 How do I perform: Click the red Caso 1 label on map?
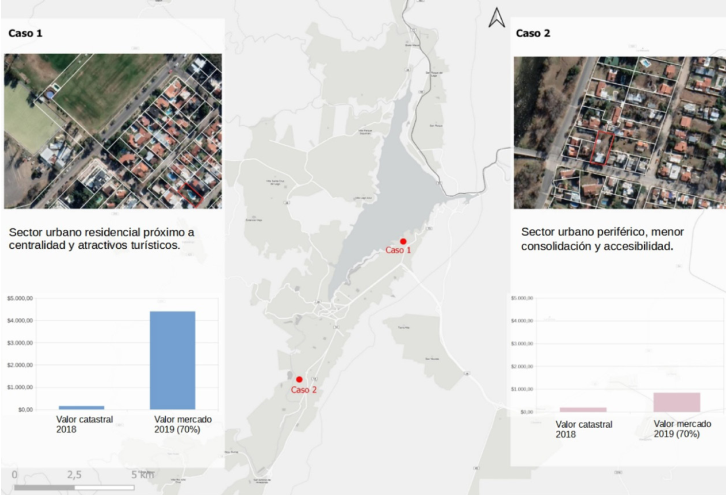[x=398, y=251]
